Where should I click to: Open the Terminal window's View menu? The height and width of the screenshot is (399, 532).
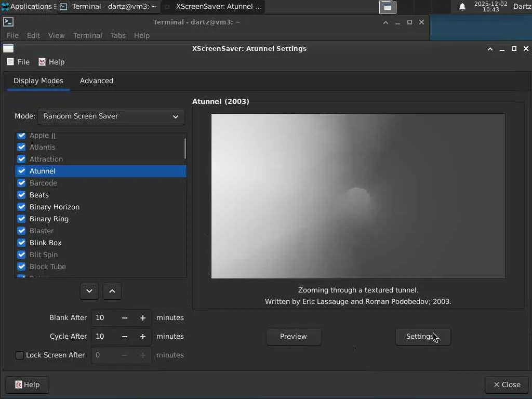tap(56, 35)
